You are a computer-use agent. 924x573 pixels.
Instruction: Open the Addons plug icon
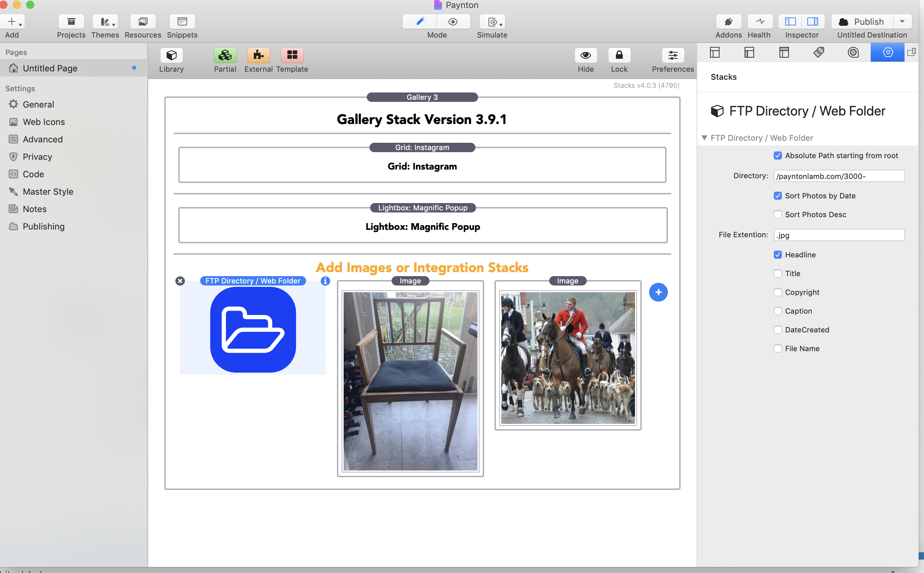tap(728, 21)
